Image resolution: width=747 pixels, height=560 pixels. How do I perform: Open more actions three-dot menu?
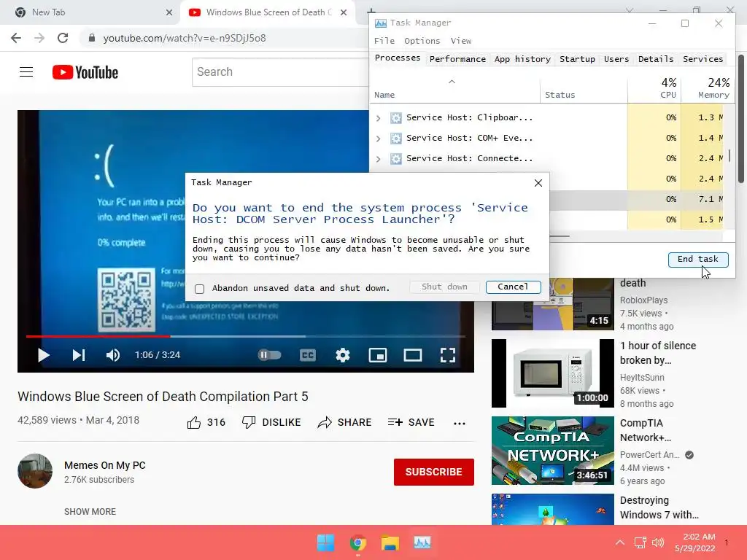pos(460,423)
